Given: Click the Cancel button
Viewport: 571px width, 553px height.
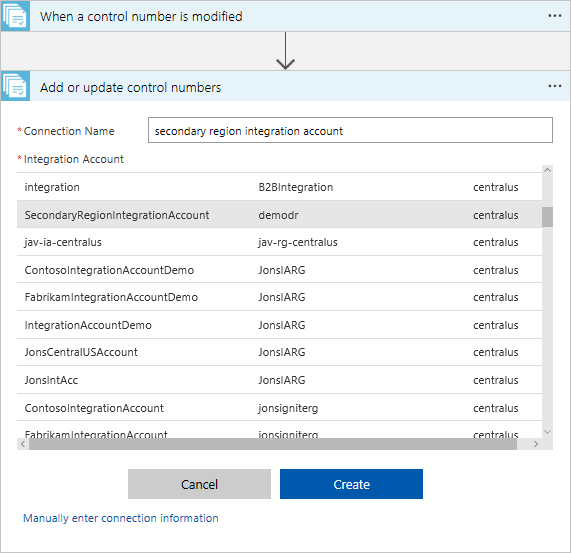Looking at the screenshot, I should [199, 484].
